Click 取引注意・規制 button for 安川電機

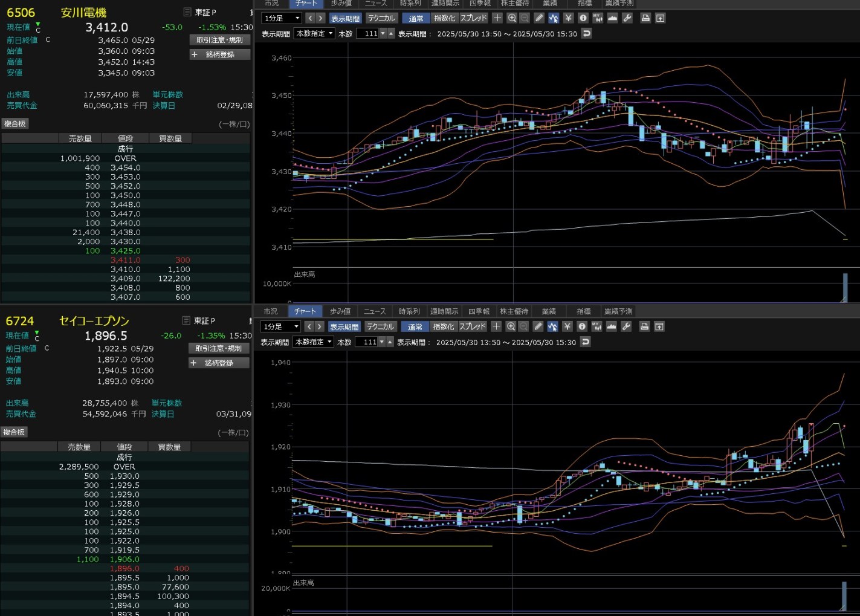point(220,40)
